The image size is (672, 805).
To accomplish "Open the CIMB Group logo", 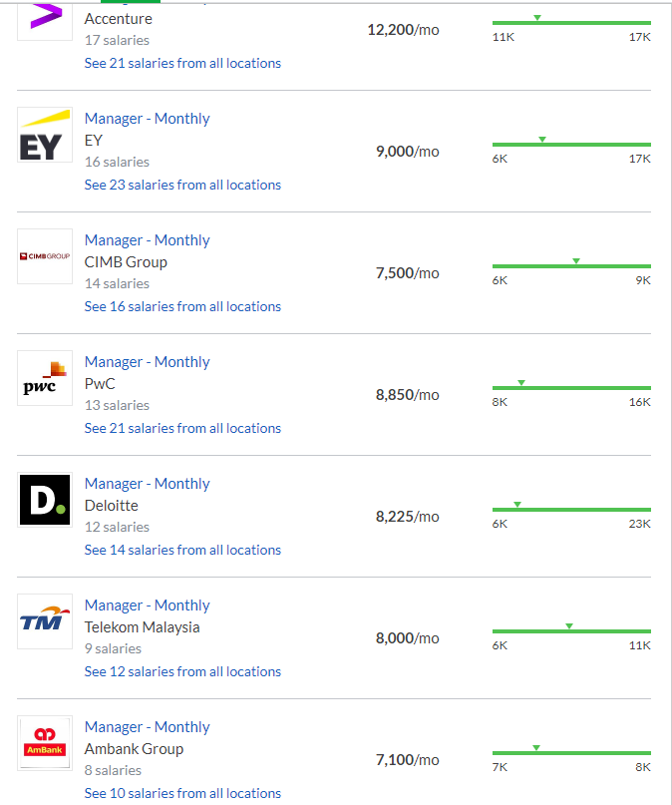I will [45, 256].
